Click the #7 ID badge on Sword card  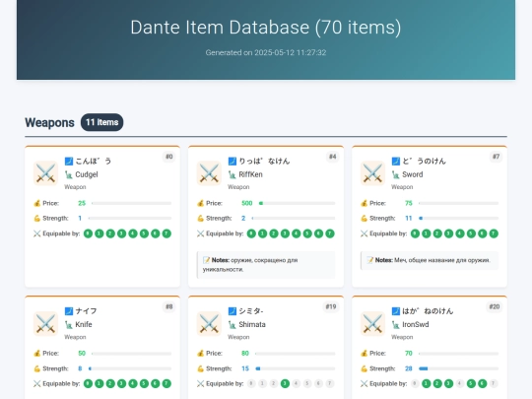coord(496,157)
